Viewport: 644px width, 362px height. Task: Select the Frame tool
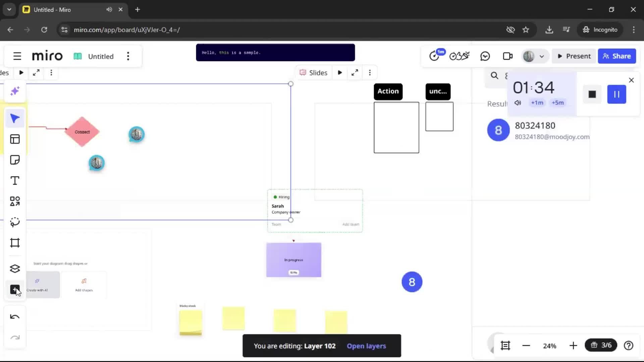(x=15, y=243)
